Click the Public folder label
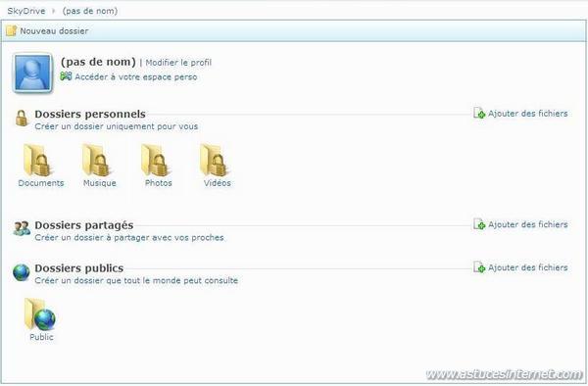588x386 pixels. click(41, 337)
